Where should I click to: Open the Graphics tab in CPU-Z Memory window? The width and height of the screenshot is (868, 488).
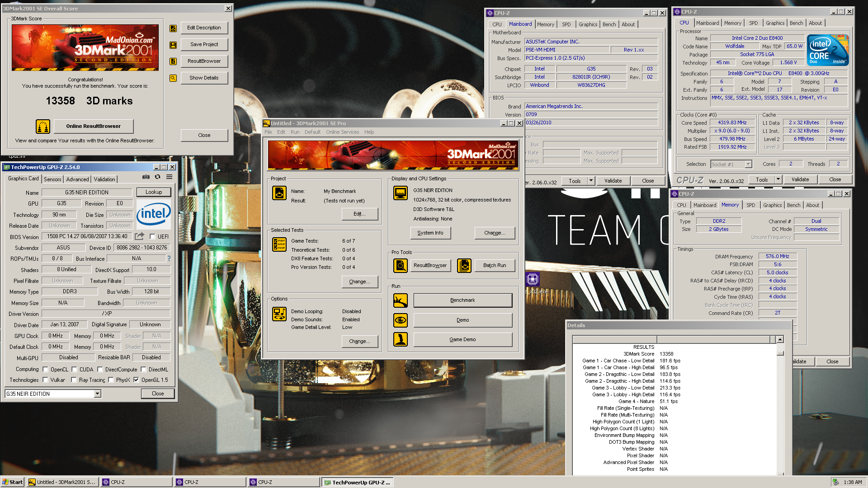(772, 205)
